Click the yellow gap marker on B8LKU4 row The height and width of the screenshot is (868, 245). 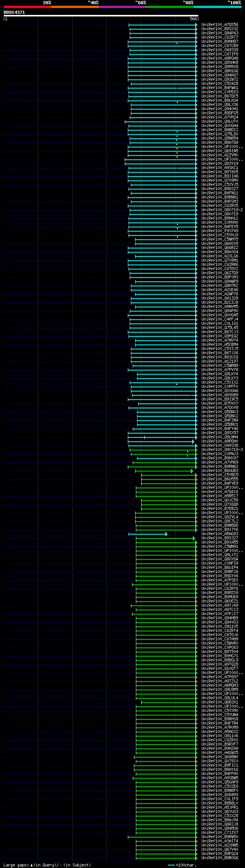(177, 102)
